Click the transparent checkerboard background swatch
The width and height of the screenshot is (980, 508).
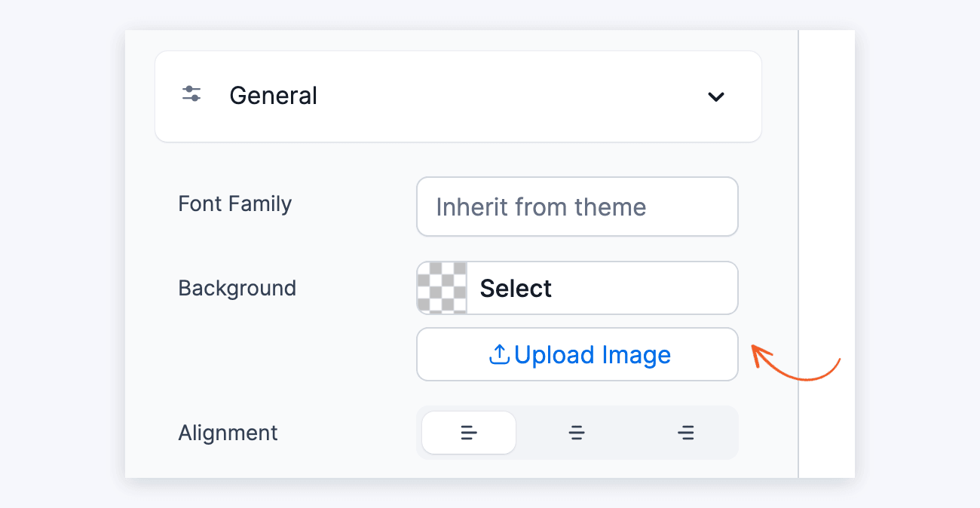click(x=443, y=288)
